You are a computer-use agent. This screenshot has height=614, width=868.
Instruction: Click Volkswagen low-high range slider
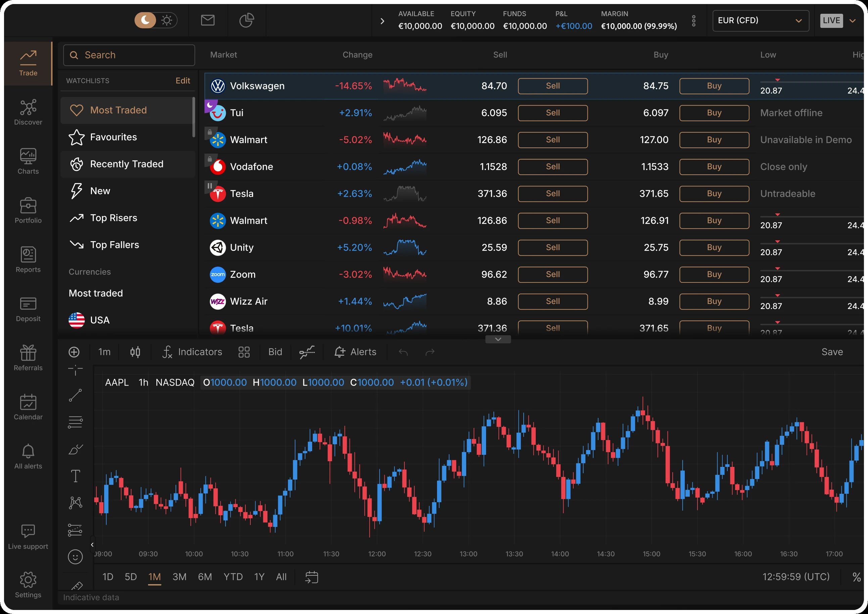tap(812, 81)
